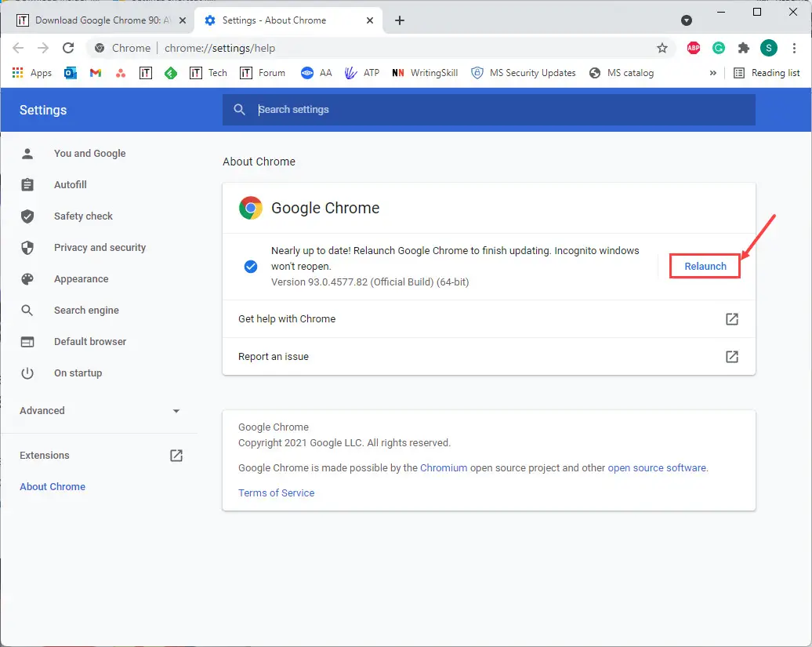Click the browser forward arrow

pyautogui.click(x=43, y=48)
